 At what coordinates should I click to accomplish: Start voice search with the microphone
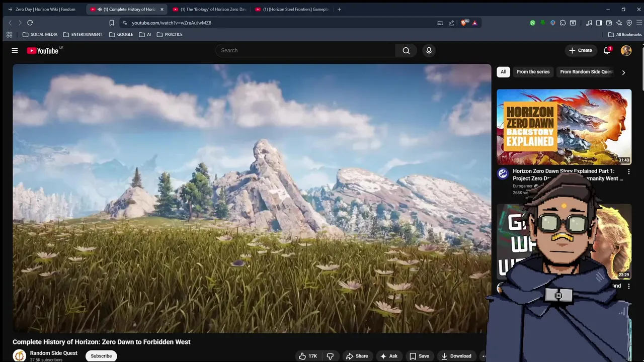pyautogui.click(x=429, y=50)
